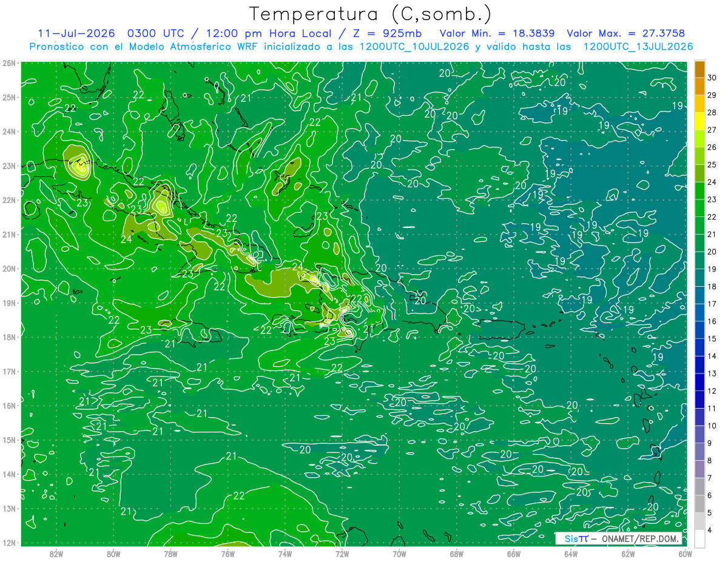
Task: Click the "0300 UTC" time text
Action: (x=157, y=33)
